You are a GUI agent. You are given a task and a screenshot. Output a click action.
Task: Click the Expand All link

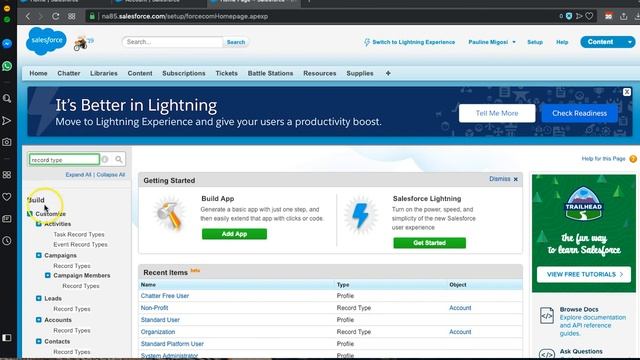tap(78, 175)
